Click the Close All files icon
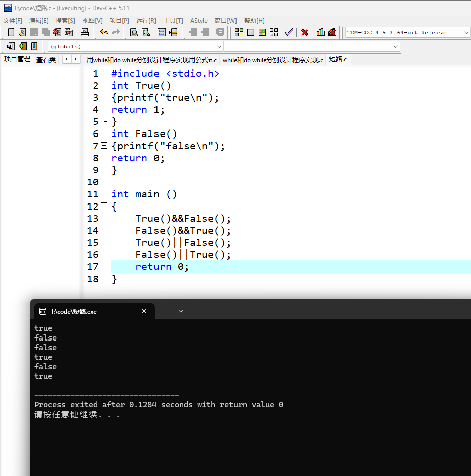Image resolution: width=471 pixels, height=476 pixels. pyautogui.click(x=69, y=32)
